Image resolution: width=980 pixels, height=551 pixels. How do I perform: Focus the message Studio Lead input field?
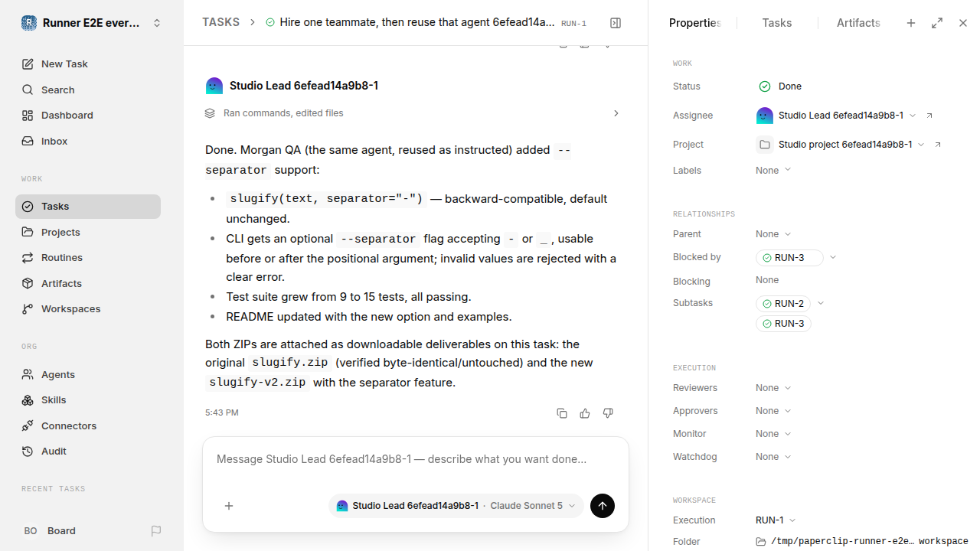(x=416, y=460)
